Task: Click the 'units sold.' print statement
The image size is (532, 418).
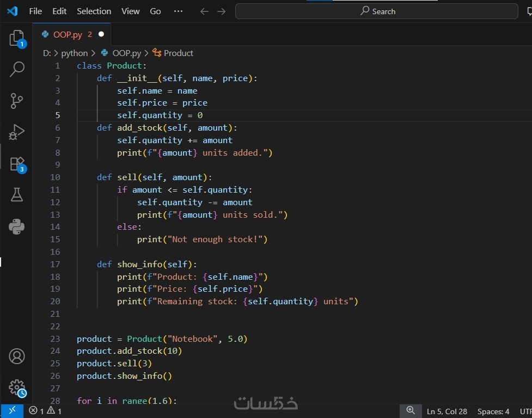Action: (x=212, y=214)
